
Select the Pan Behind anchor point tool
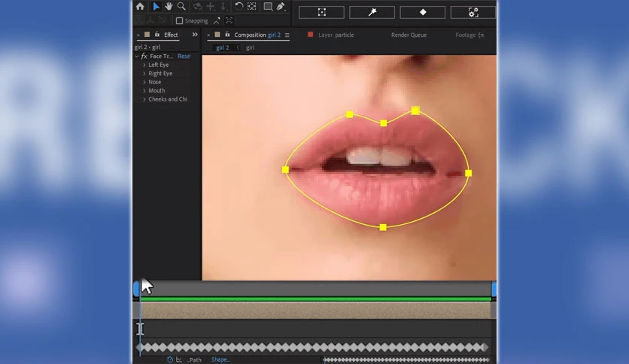coord(251,7)
